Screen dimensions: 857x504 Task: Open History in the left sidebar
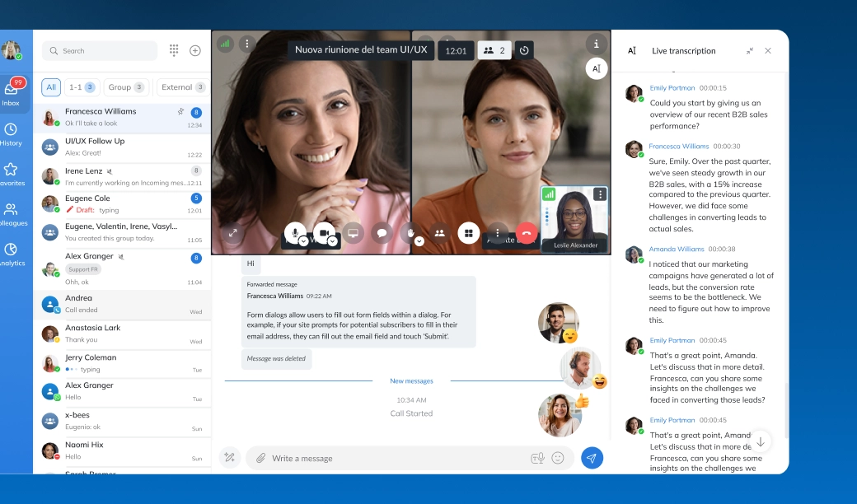tap(11, 135)
